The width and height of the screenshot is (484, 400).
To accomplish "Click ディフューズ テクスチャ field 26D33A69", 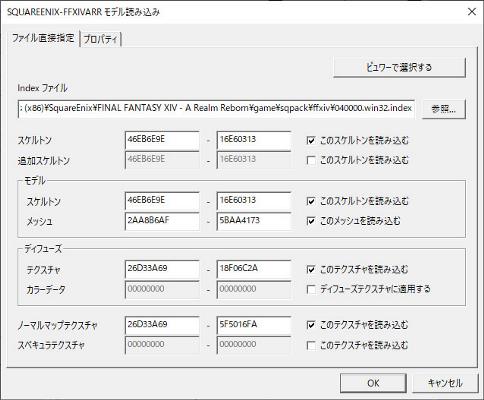I will click(x=162, y=269).
